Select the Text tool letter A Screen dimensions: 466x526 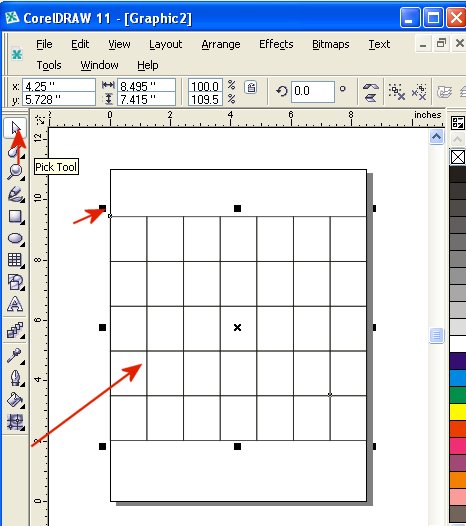[15, 304]
